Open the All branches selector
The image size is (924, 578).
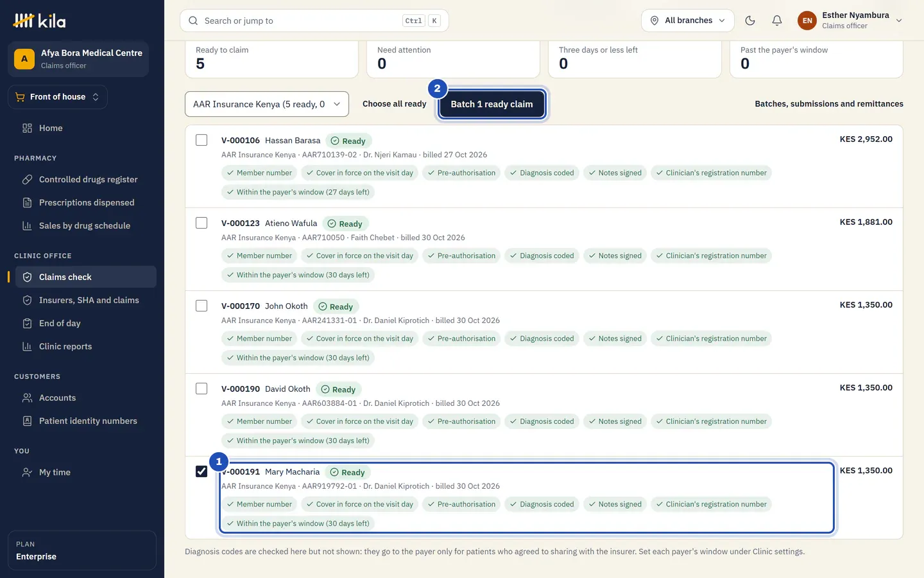[x=688, y=21]
